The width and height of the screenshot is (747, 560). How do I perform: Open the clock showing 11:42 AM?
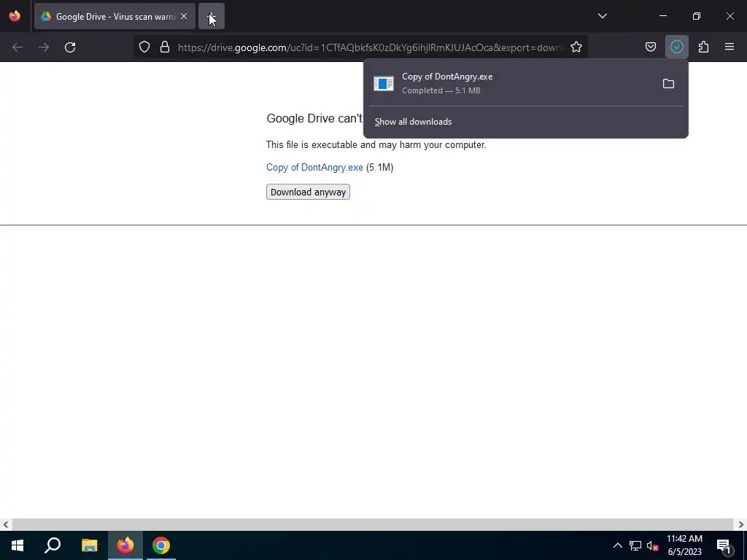[x=684, y=545]
